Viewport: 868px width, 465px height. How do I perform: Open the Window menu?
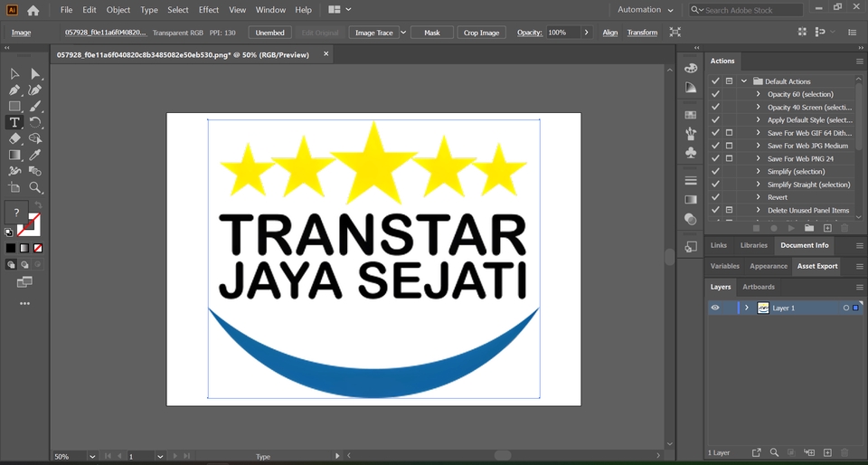(x=270, y=10)
